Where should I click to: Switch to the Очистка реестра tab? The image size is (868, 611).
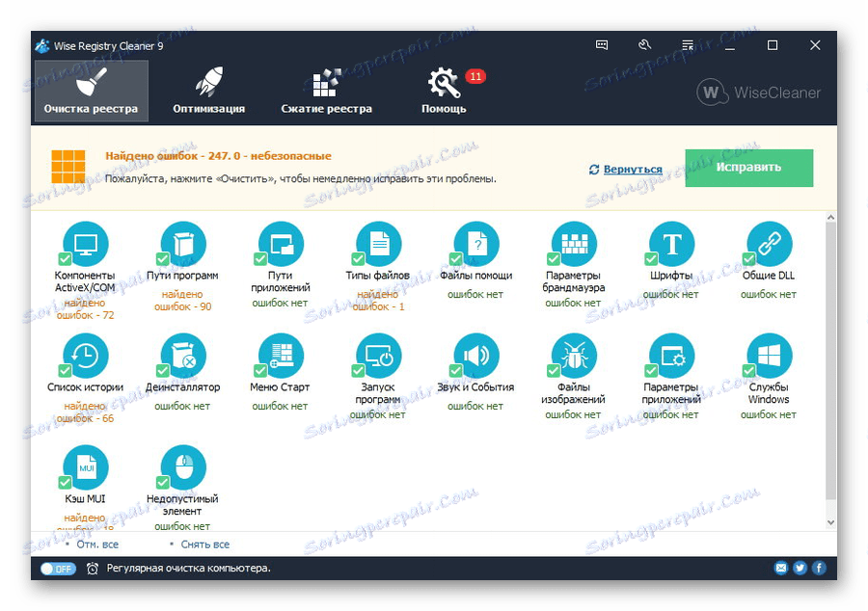[x=92, y=91]
